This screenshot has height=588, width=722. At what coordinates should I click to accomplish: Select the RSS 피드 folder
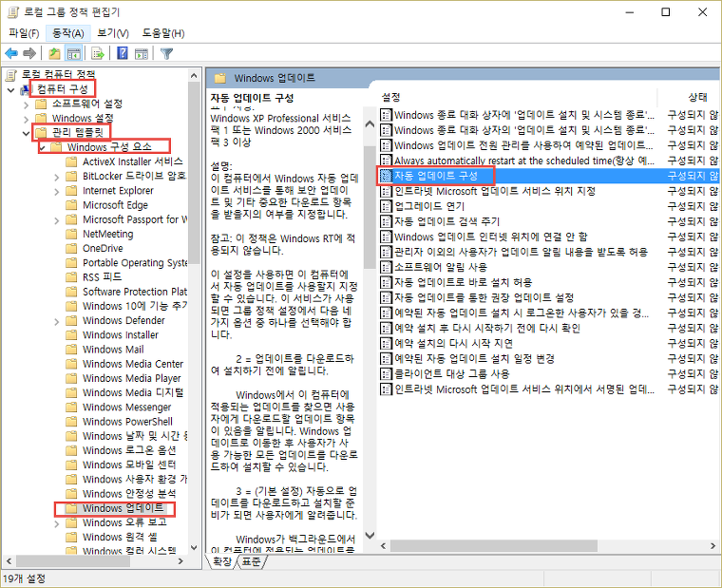102,276
